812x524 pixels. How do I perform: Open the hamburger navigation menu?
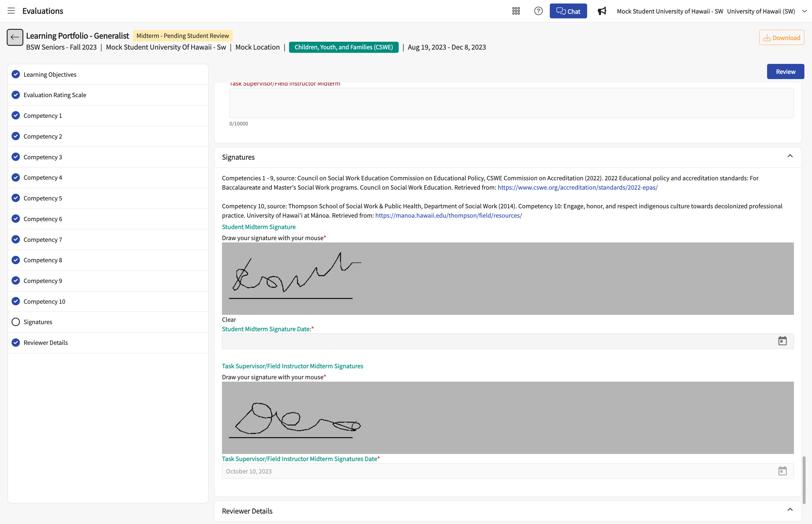click(11, 11)
